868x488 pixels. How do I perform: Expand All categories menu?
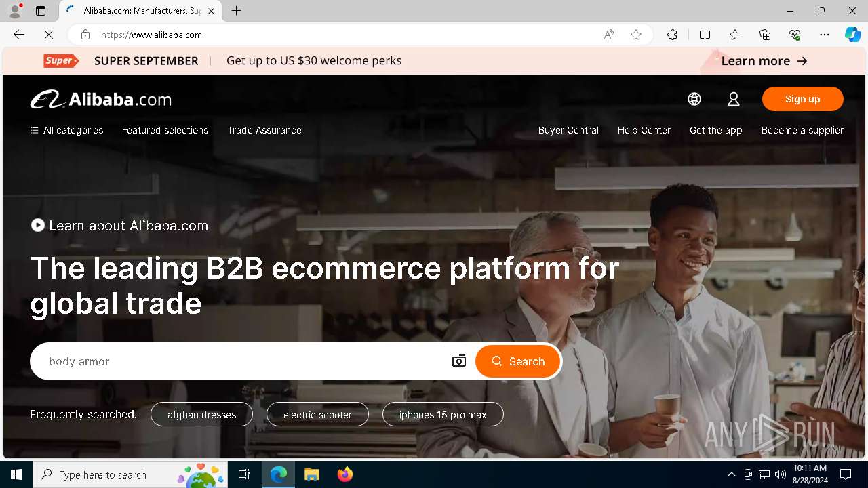[66, 130]
